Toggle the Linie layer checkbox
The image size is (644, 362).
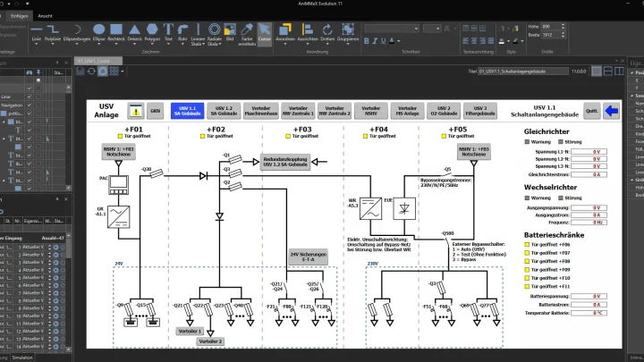pyautogui.click(x=30, y=97)
